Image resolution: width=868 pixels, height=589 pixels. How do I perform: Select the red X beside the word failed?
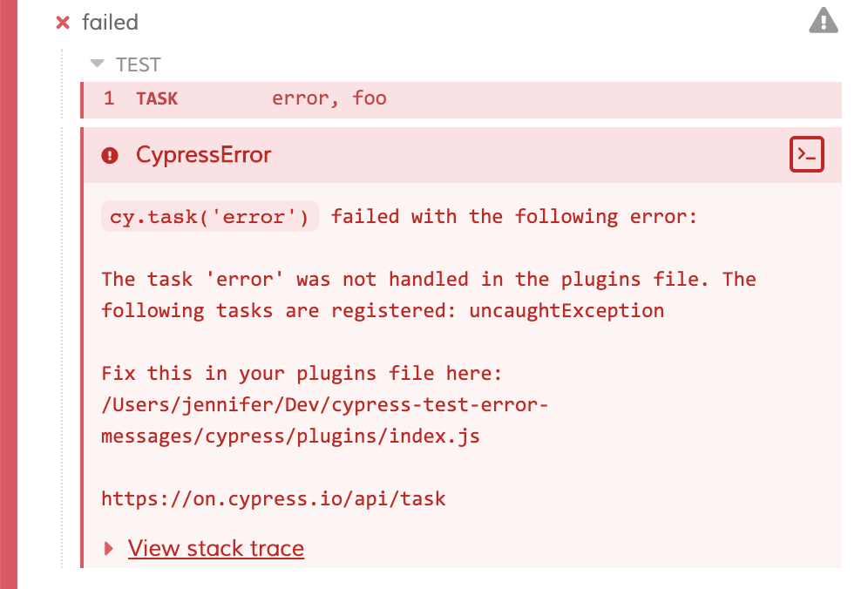62,23
